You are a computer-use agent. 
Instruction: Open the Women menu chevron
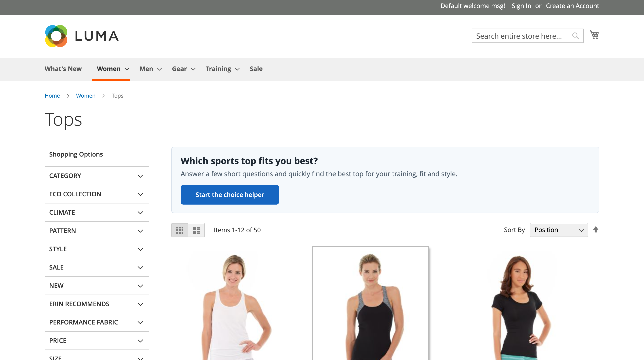pos(127,69)
